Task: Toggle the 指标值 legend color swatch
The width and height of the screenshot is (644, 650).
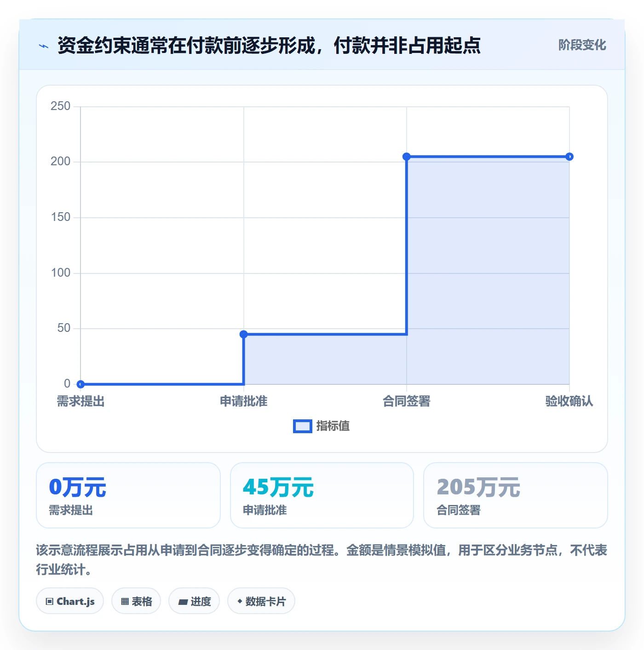Action: click(303, 426)
